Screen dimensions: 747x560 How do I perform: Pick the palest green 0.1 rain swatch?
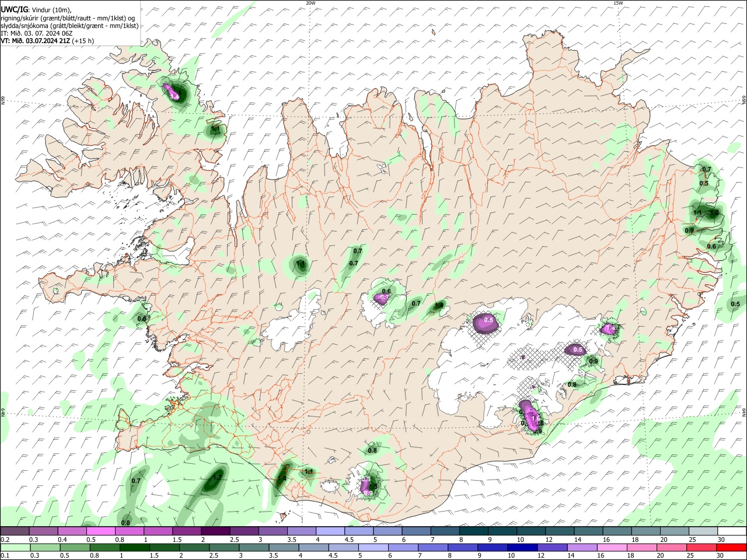click(15, 548)
